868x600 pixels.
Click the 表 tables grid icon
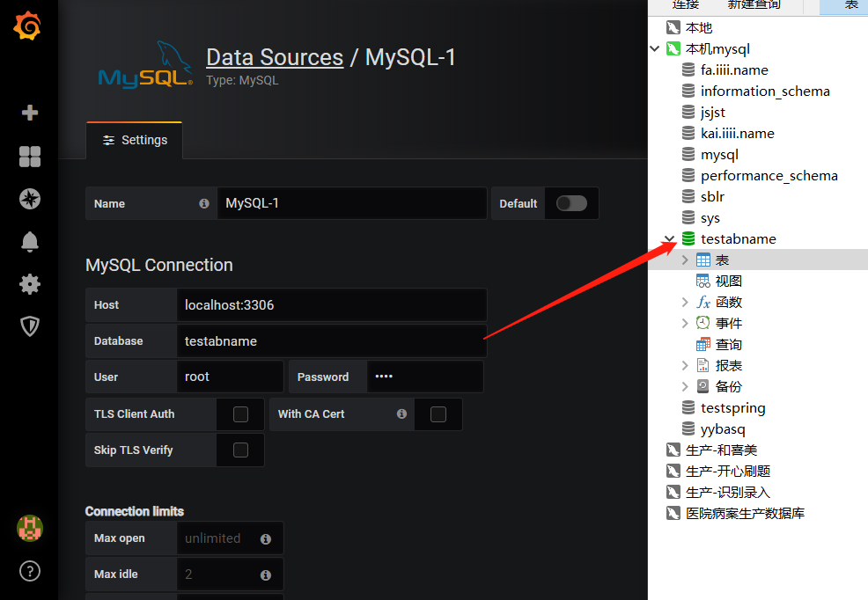pos(703,260)
